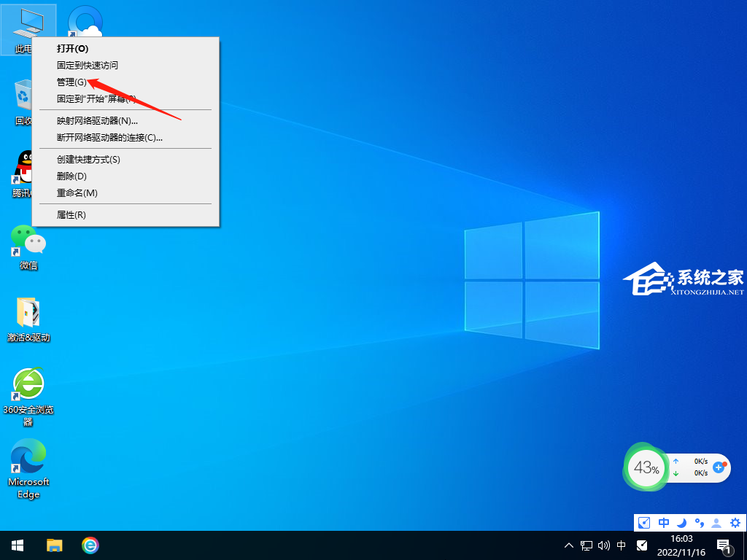Screen dimensions: 747x560
Task: Open the notification center with badge 1
Action: pyautogui.click(x=724, y=545)
